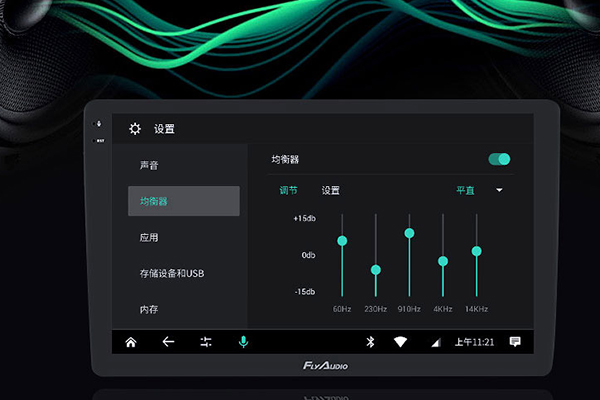This screenshot has height=400, width=600.
Task: Go back using the left arrow icon
Action: point(168,342)
